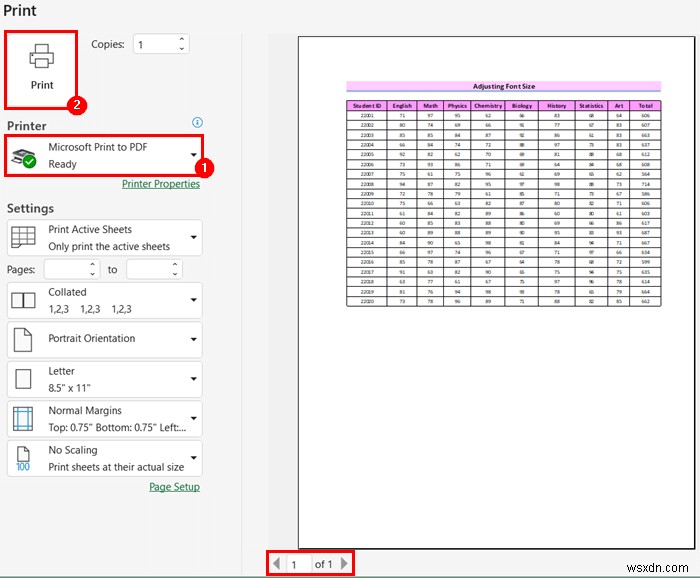Click the 'Chemistry' column header in preview

(x=488, y=106)
